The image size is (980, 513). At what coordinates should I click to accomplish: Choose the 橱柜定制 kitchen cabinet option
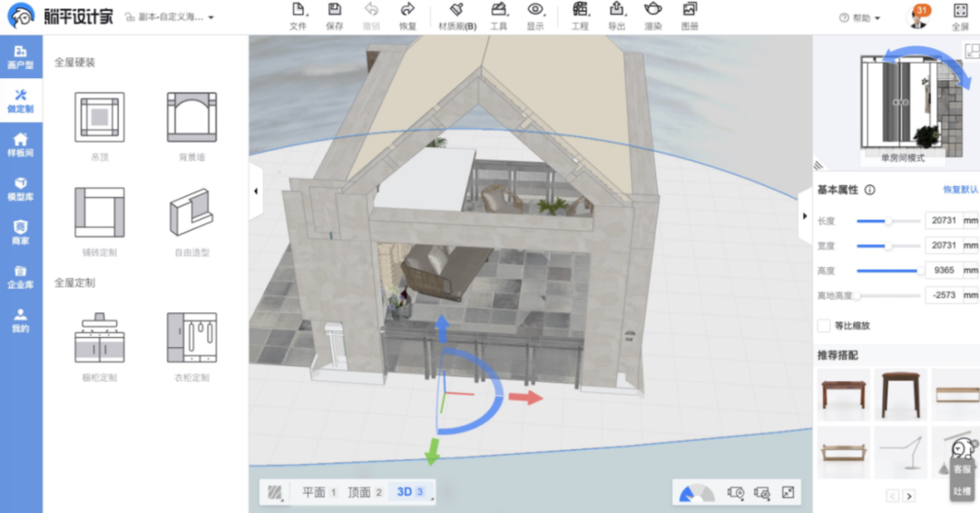click(x=100, y=347)
